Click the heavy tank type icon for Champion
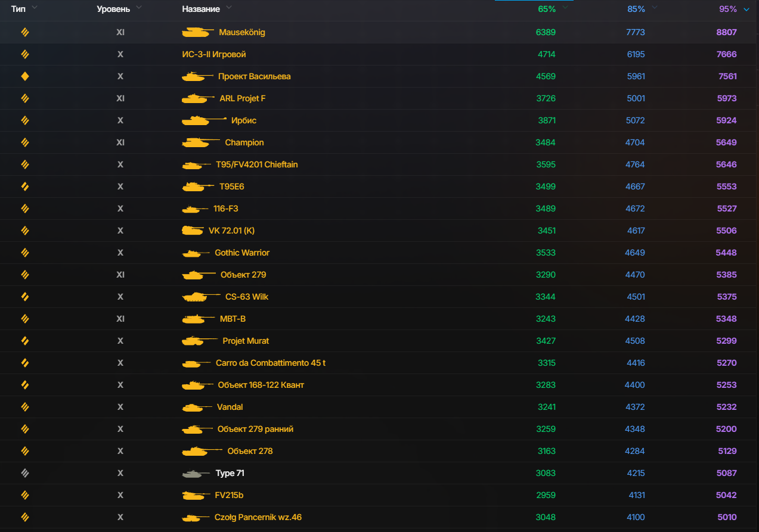The image size is (759, 532). point(25,142)
